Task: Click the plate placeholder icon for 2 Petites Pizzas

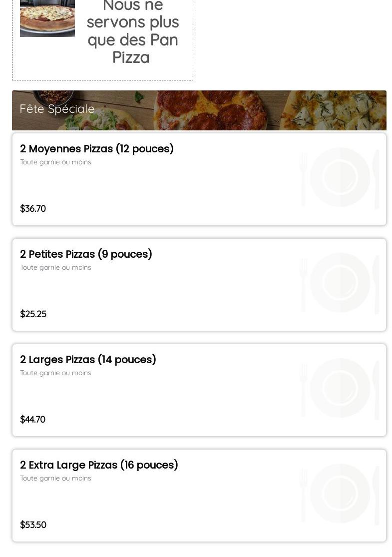Action: click(x=340, y=283)
